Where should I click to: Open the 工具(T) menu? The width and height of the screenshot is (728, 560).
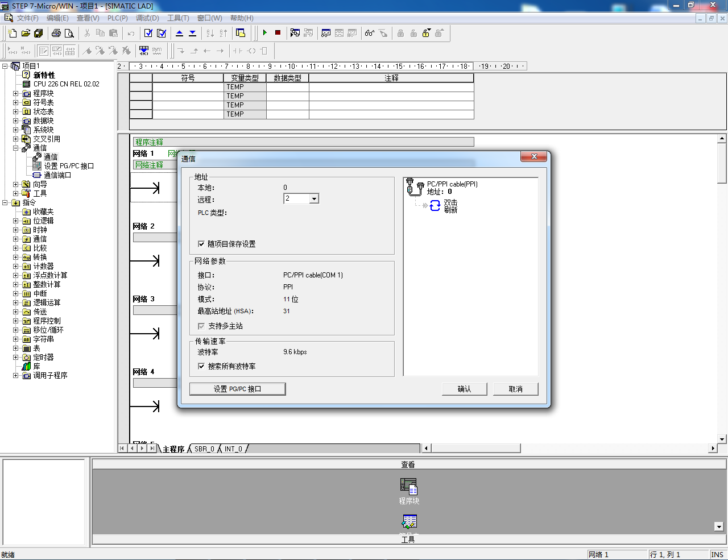(x=178, y=18)
